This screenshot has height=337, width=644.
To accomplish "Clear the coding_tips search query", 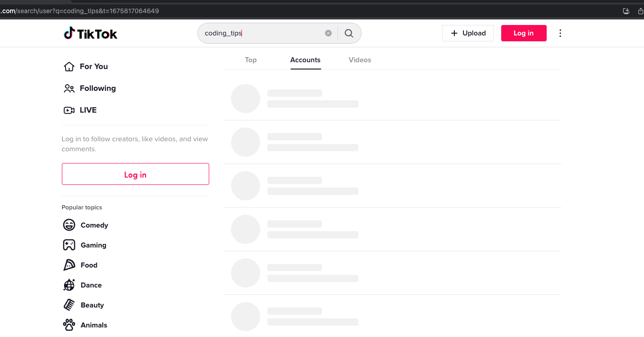I will click(328, 32).
